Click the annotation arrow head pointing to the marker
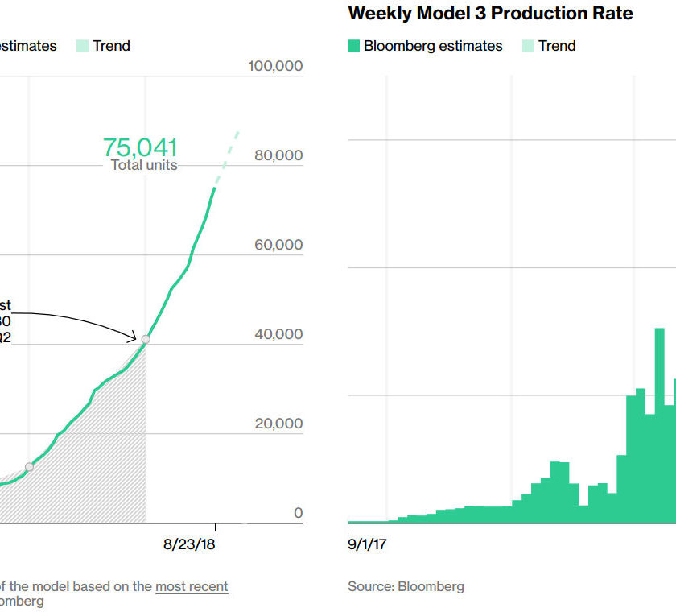The height and width of the screenshot is (616, 676). [131, 337]
